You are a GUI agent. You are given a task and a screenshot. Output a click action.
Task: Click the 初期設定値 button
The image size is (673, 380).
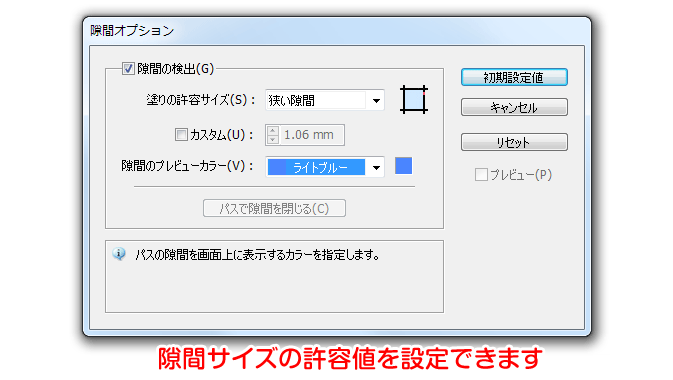(514, 77)
